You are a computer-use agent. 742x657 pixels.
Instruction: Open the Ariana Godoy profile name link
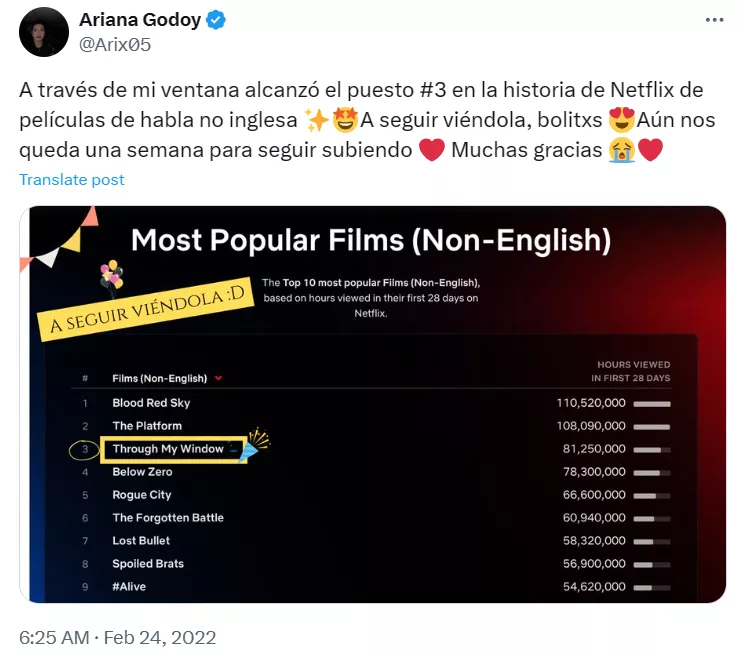140,20
